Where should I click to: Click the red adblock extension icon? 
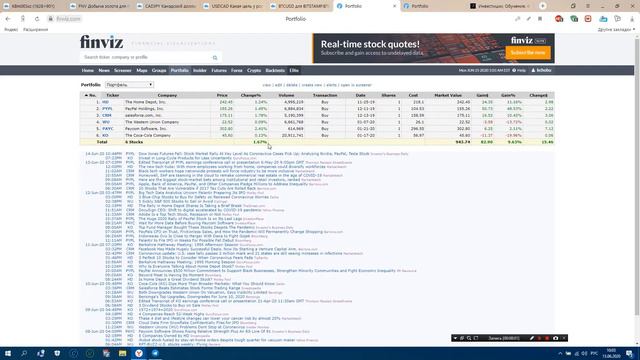[x=559, y=19]
